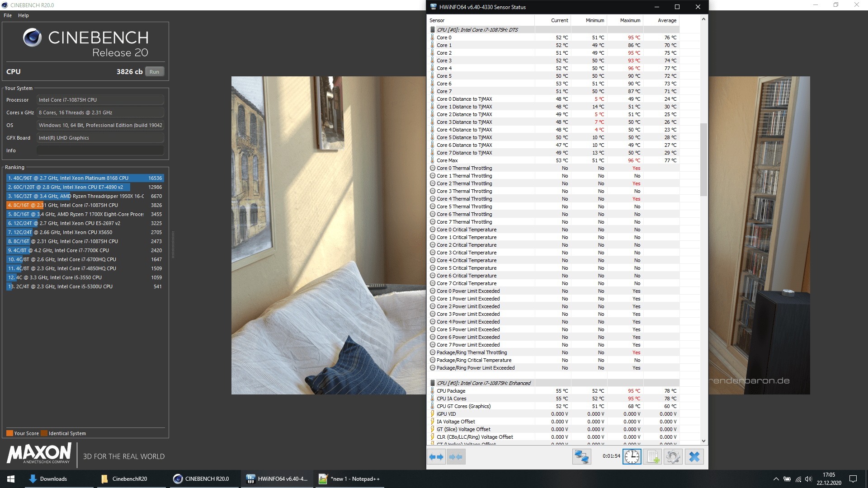Viewport: 868px width, 488px height.
Task: Click the rendered room image in Cinebench
Action: [329, 235]
